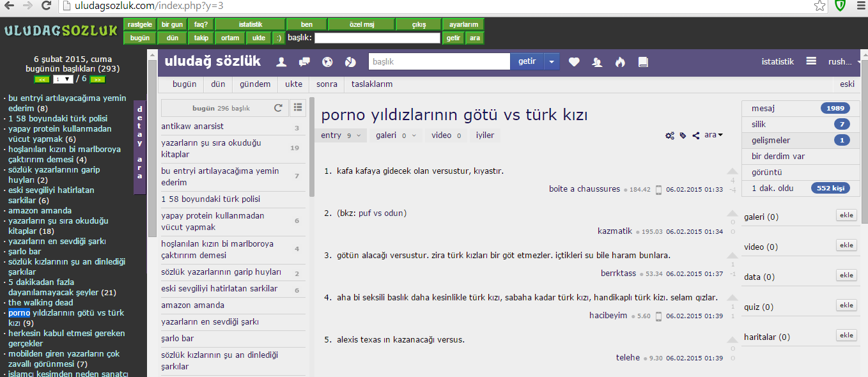Image resolution: width=868 pixels, height=377 pixels.
Task: Open istatistik link in purple header
Action: point(777,62)
